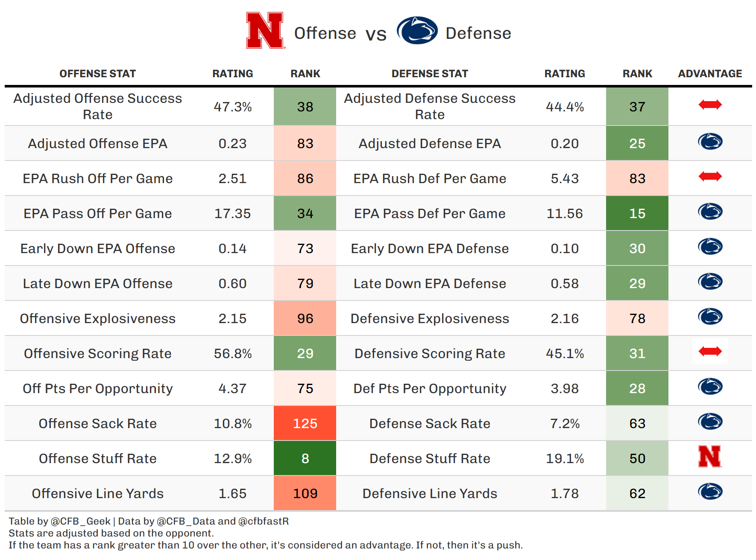Screen dimensions: 756x560
Task: Click the Penn State advantage icon for Adjusted EPA
Action: pos(710,142)
